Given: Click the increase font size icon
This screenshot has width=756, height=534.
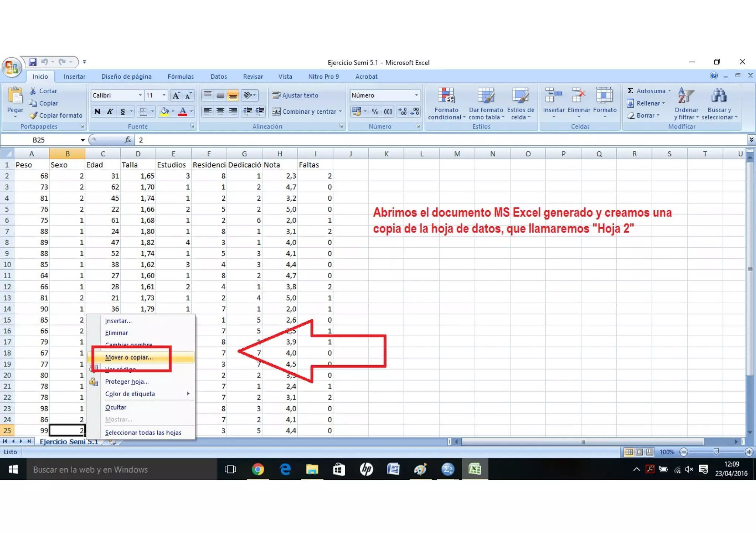Looking at the screenshot, I should 176,96.
